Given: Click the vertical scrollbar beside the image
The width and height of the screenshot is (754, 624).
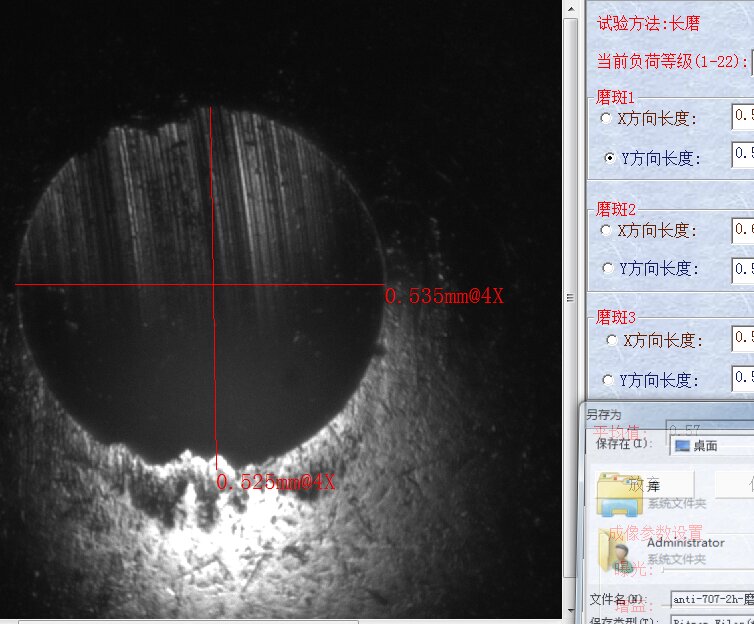Looking at the screenshot, I should [571, 300].
